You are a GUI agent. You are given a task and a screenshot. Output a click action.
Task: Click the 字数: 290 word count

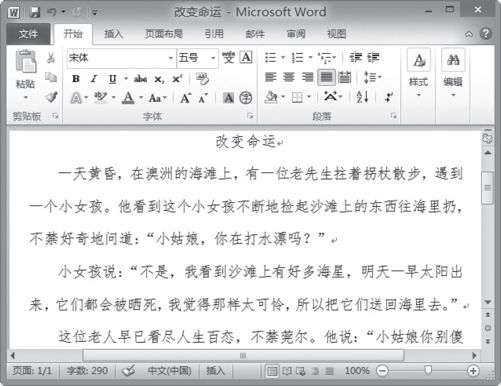click(x=87, y=371)
